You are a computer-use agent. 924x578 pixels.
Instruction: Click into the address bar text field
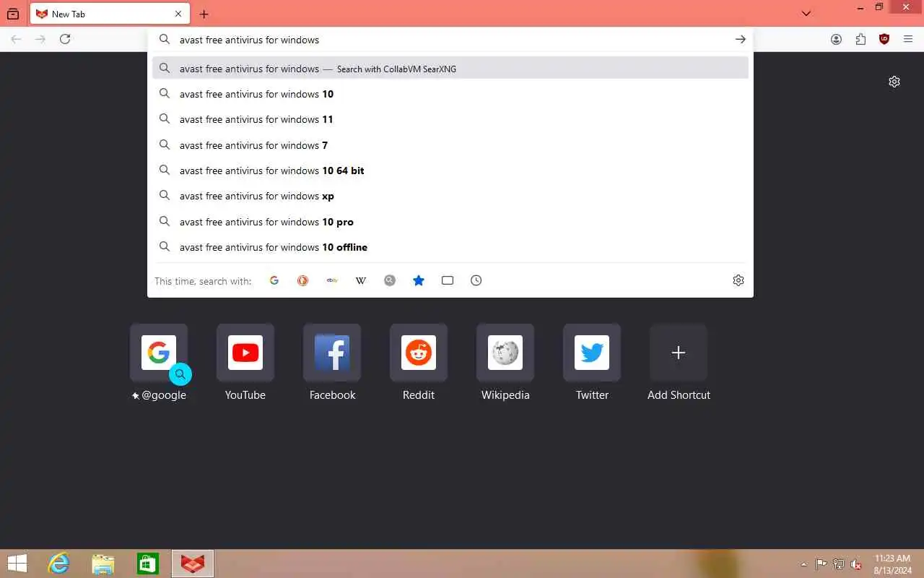[x=451, y=40]
